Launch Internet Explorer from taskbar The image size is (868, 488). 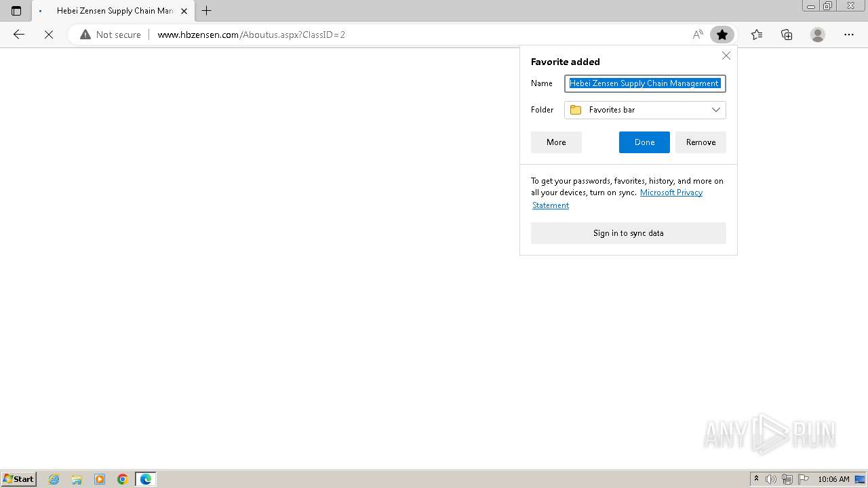tap(54, 479)
